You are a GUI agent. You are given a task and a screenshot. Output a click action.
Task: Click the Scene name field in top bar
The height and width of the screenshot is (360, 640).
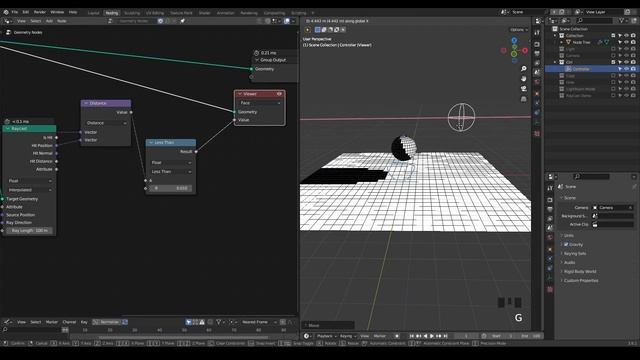tap(529, 12)
